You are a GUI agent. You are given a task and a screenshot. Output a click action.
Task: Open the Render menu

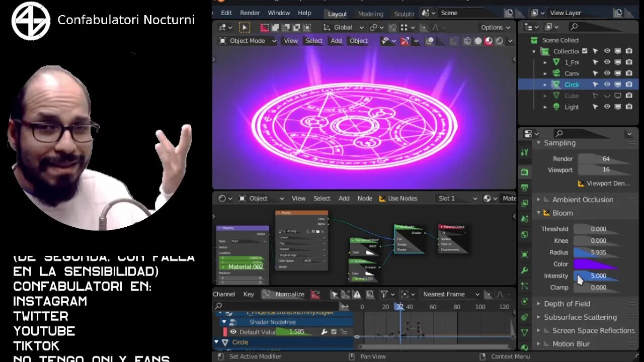pos(250,13)
